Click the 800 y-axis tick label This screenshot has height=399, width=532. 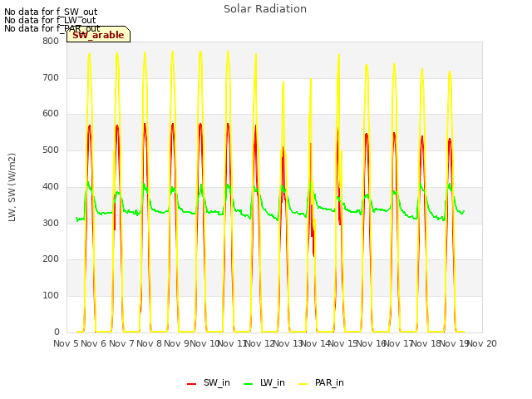[x=51, y=42]
